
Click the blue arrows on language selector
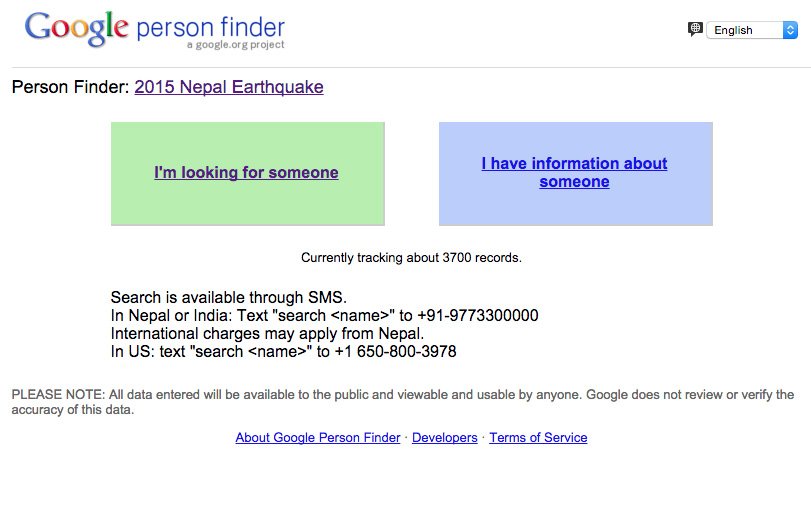[x=790, y=30]
